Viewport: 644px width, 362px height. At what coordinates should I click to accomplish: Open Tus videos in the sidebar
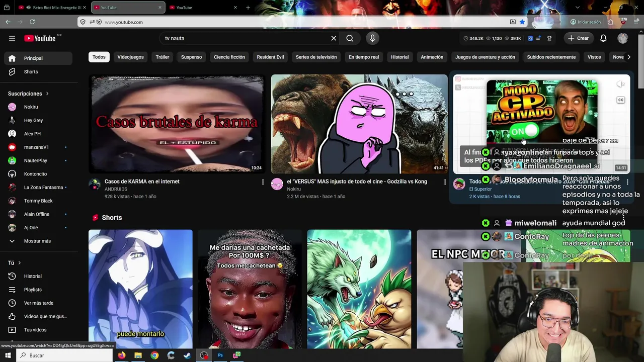[38, 330]
